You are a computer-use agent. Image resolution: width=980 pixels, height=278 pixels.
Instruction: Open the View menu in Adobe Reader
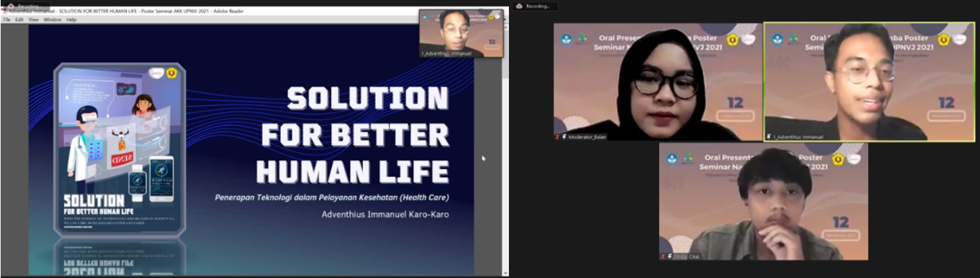pos(33,20)
